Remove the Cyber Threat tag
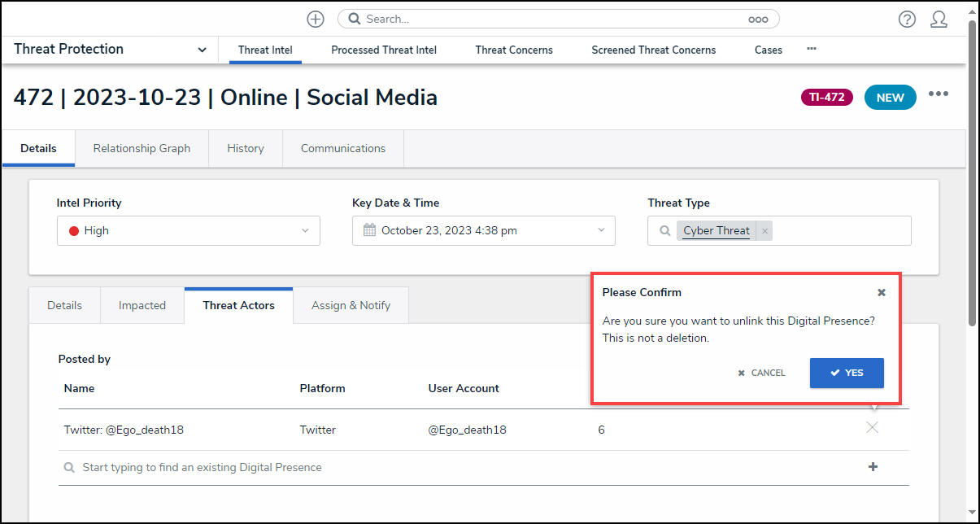This screenshot has width=980, height=524. pyautogui.click(x=764, y=231)
